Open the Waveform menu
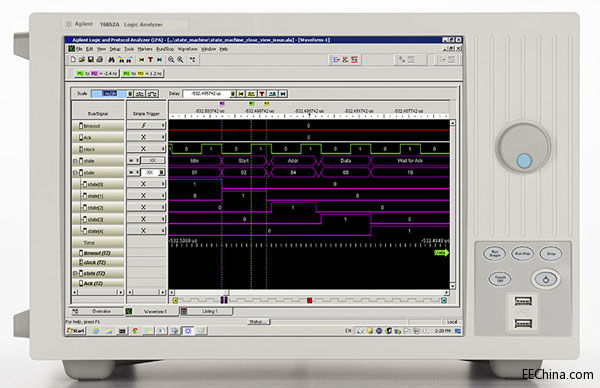The width and height of the screenshot is (600, 388). click(188, 49)
